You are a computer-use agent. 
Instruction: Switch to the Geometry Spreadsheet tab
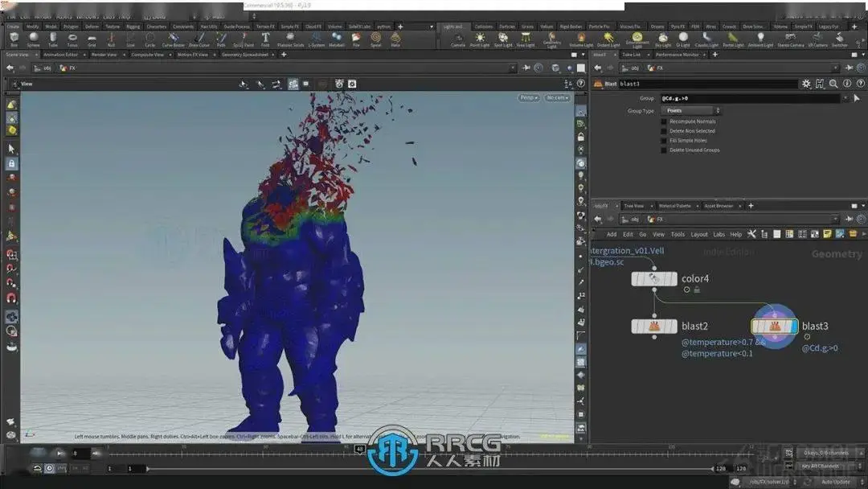[244, 54]
